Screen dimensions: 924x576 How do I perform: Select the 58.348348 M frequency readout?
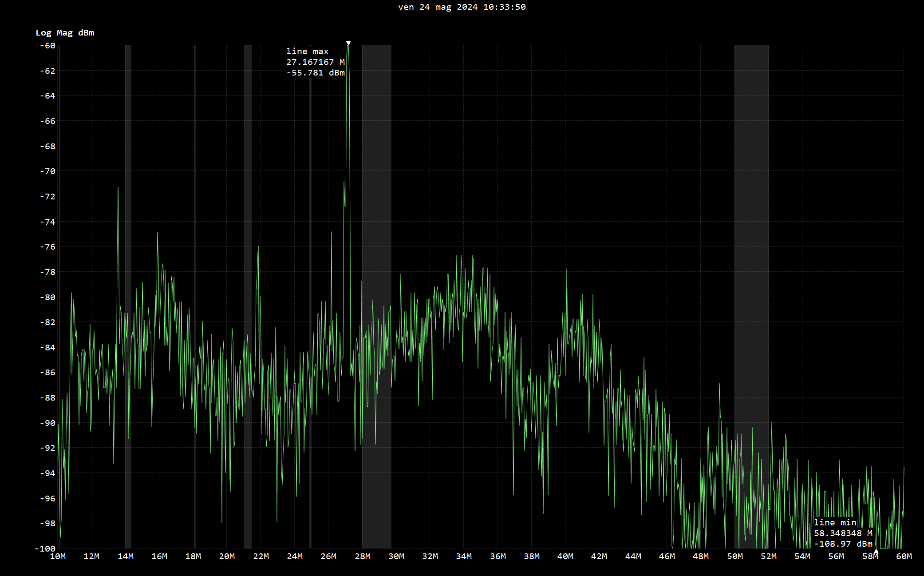843,533
